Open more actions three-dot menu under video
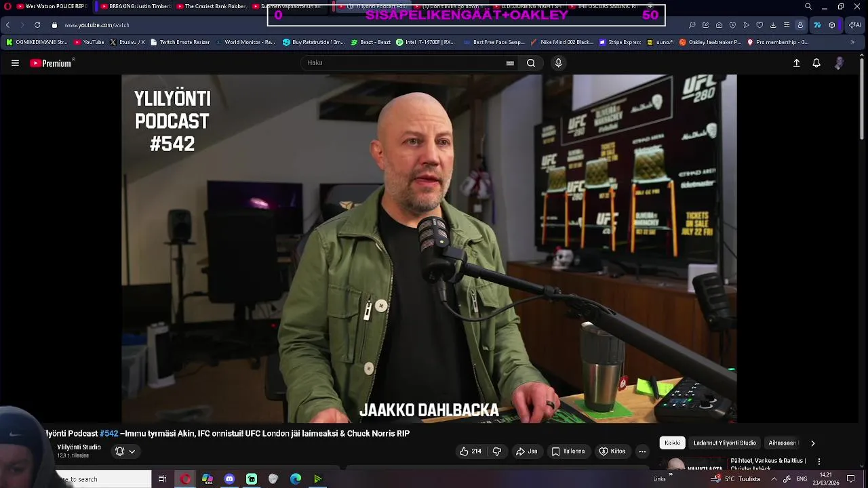 pos(642,451)
